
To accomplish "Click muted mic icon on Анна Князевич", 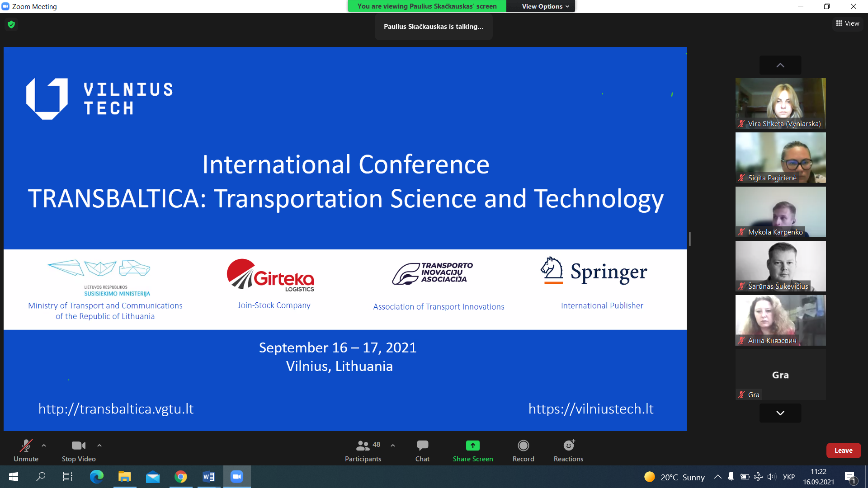I will coord(741,340).
